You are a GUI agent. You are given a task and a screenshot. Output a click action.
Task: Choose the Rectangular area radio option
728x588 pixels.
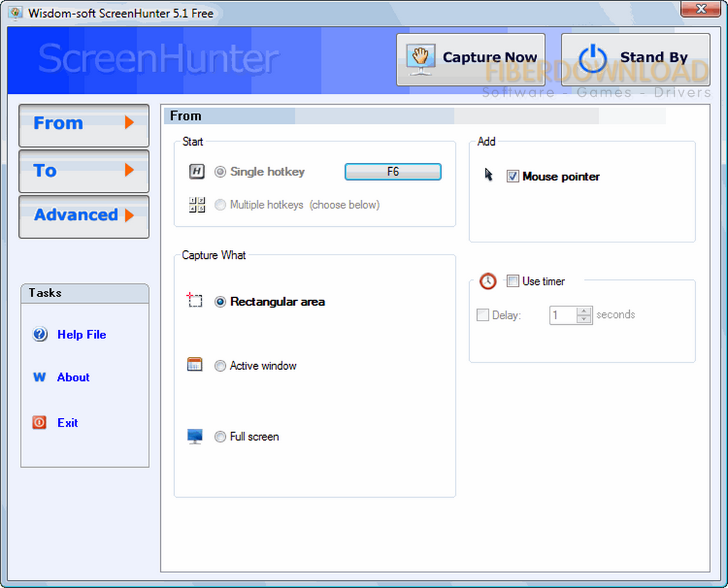click(220, 302)
